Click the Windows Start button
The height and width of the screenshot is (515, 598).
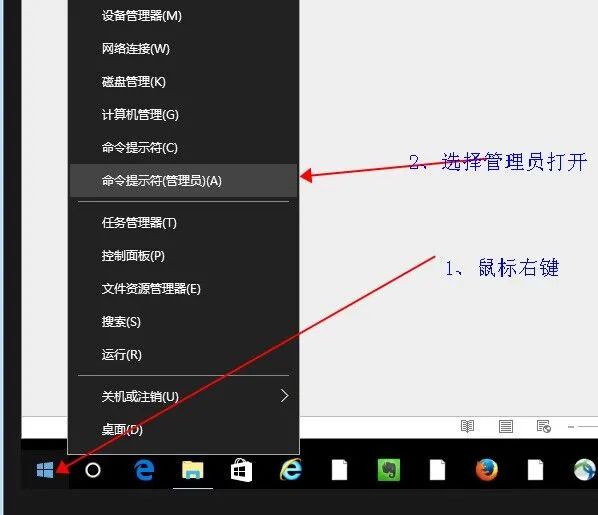click(45, 470)
